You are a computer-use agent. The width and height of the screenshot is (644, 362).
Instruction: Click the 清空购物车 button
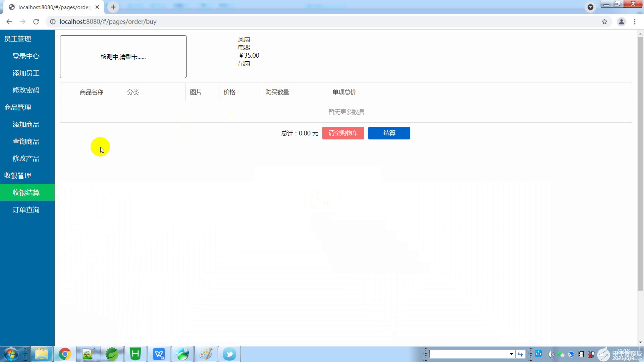click(x=343, y=133)
